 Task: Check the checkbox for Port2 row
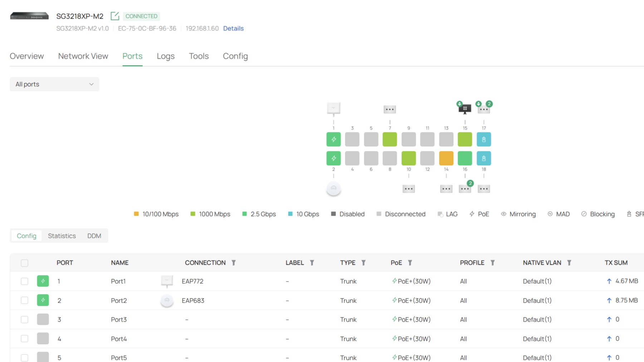point(24,300)
